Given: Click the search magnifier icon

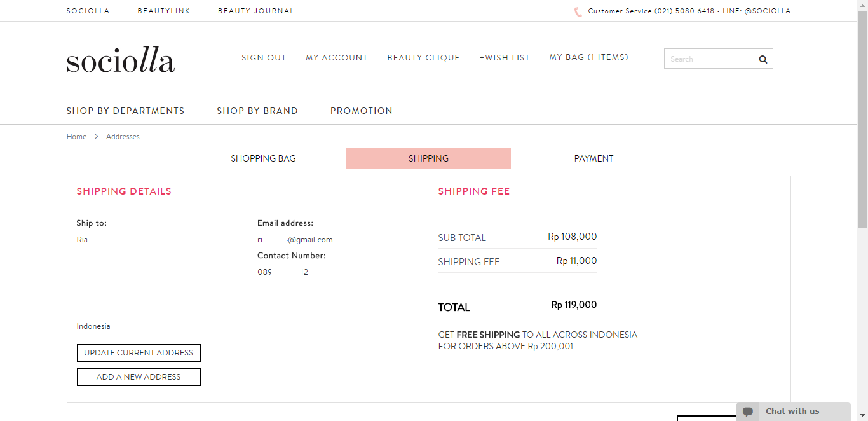Looking at the screenshot, I should tap(763, 59).
